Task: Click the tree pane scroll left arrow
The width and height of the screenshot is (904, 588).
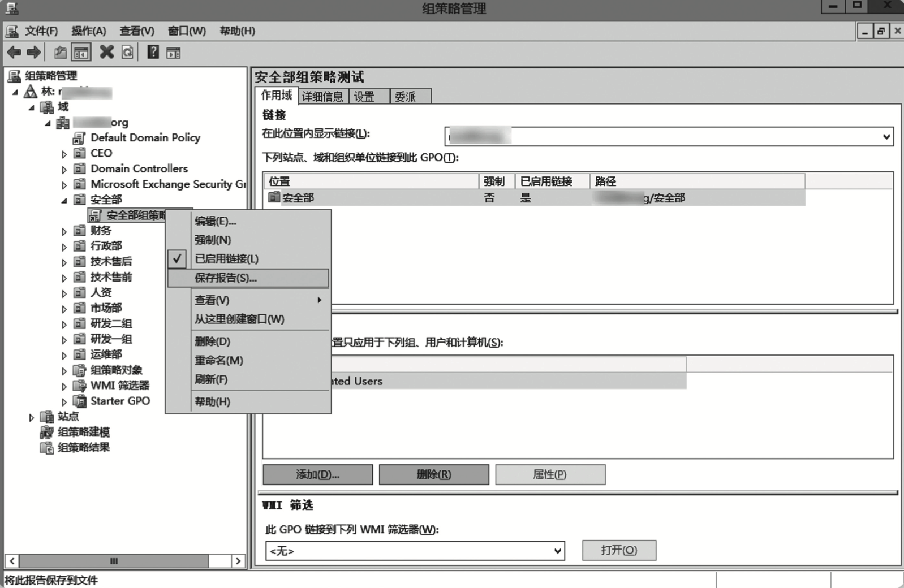Action: click(12, 561)
